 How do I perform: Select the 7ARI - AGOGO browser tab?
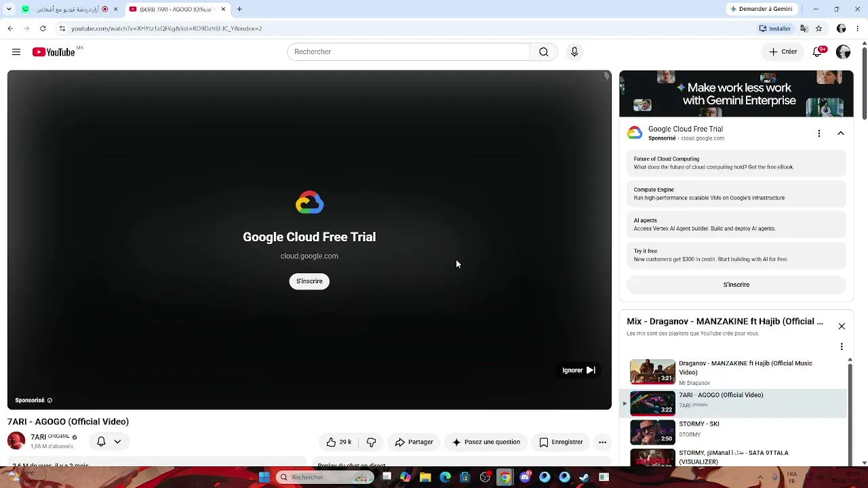178,9
